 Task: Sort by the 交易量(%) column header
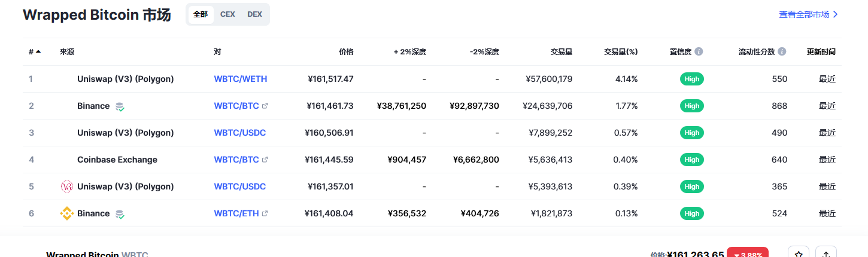click(x=621, y=52)
